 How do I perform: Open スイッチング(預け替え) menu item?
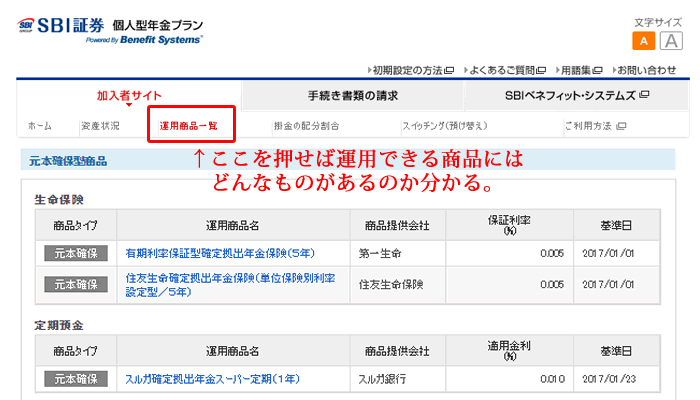[x=446, y=126]
